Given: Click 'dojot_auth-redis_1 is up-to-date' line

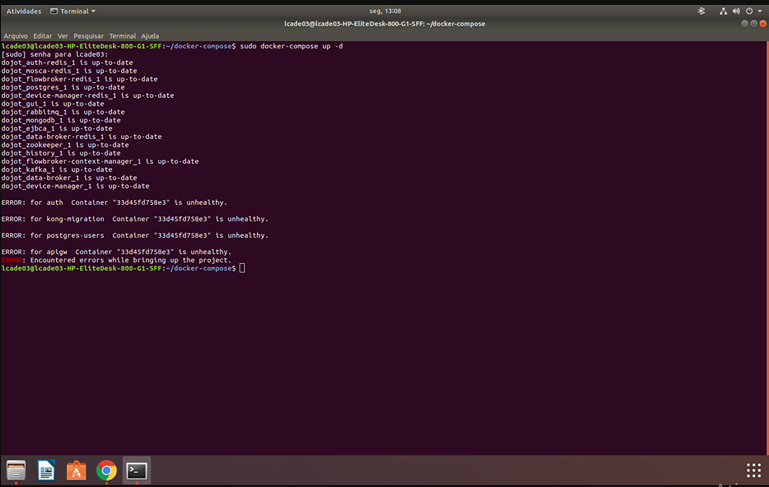Looking at the screenshot, I should [67, 63].
